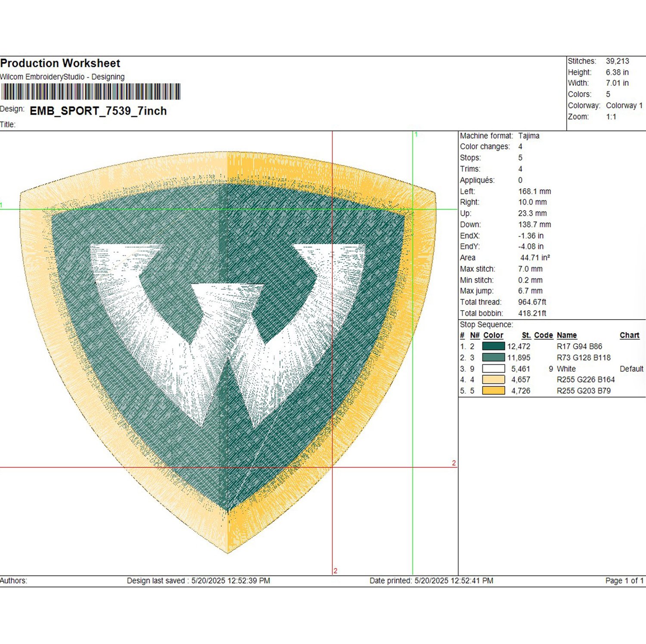Image resolution: width=646 pixels, height=644 pixels.
Task: Click the 'Stop Sequence:' heading
Action: pos(487,324)
